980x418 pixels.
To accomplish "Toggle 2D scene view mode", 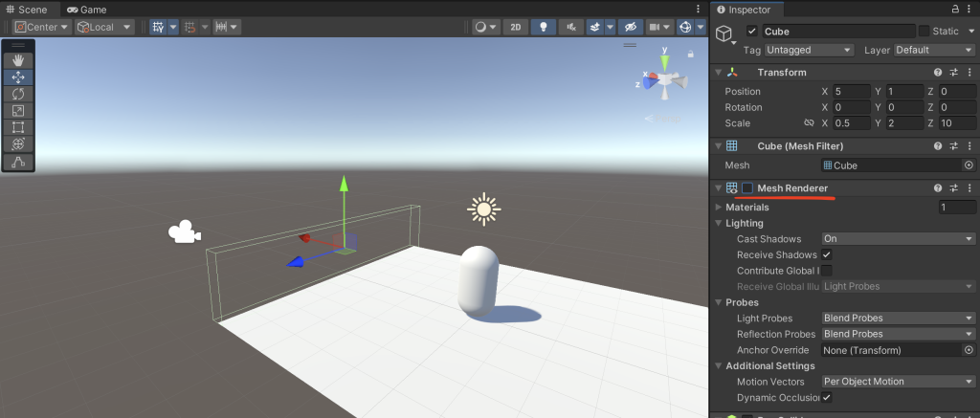I will point(516,27).
